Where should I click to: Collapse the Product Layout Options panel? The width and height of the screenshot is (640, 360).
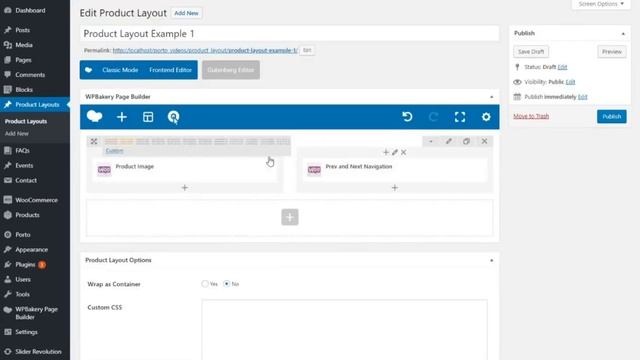[x=491, y=260]
